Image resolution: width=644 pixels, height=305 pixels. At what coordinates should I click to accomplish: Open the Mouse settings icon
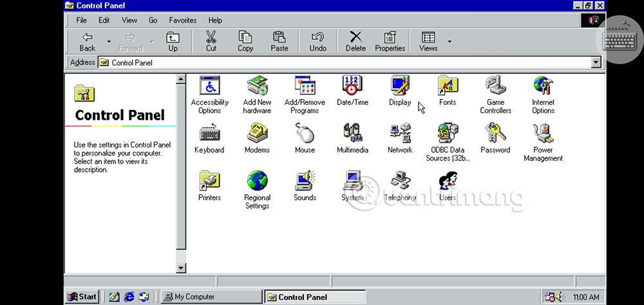305,133
